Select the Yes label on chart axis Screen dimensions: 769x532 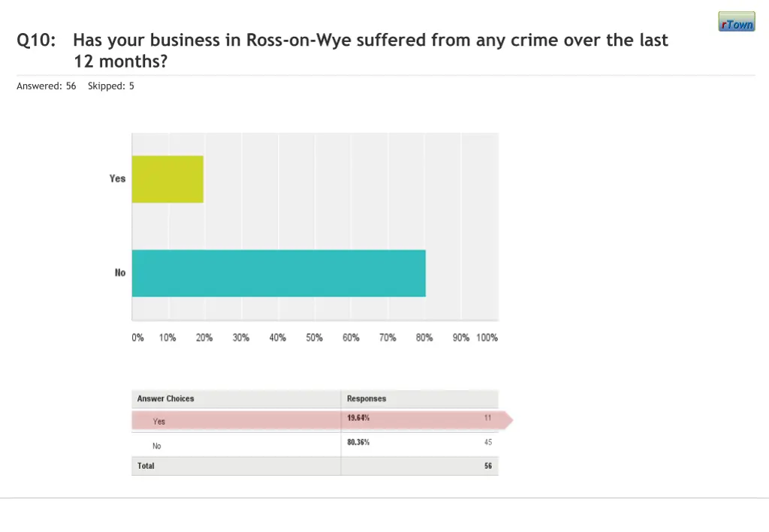click(x=117, y=179)
